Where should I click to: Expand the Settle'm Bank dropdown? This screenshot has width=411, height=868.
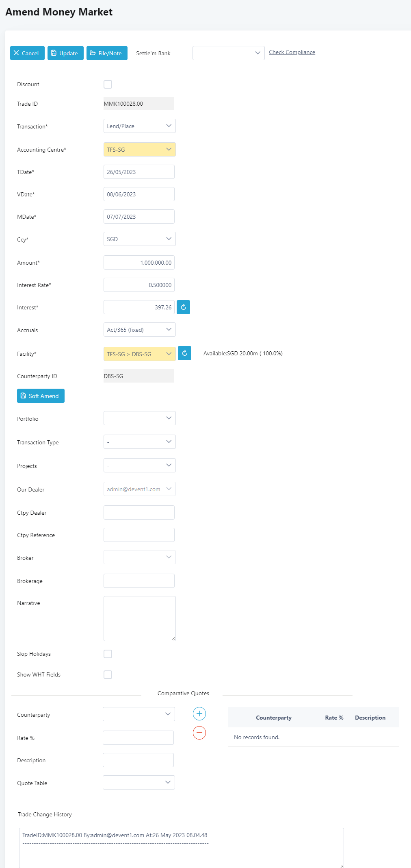(228, 53)
